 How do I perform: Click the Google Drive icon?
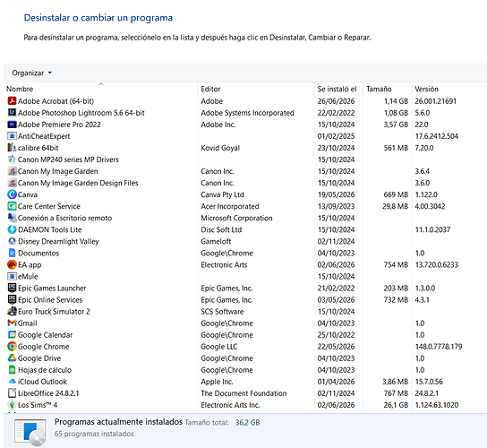pyautogui.click(x=12, y=358)
